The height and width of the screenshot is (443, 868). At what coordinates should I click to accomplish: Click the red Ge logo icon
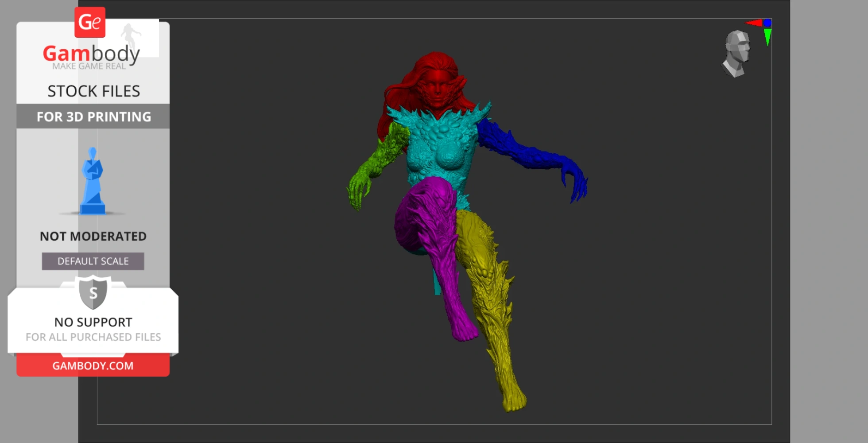[x=89, y=21]
